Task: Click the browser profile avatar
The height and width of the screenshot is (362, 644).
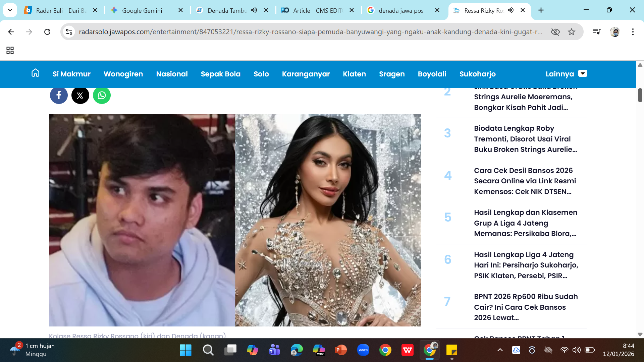Action: 615,32
